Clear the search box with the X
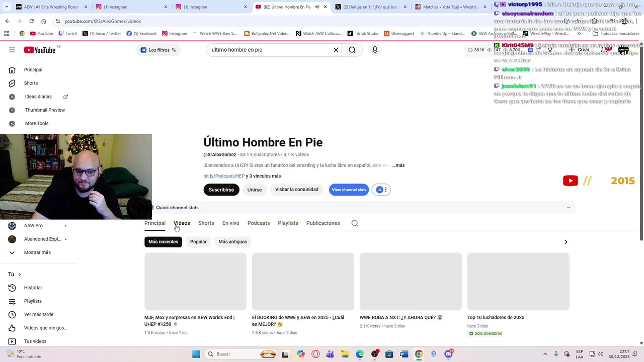 (336, 50)
